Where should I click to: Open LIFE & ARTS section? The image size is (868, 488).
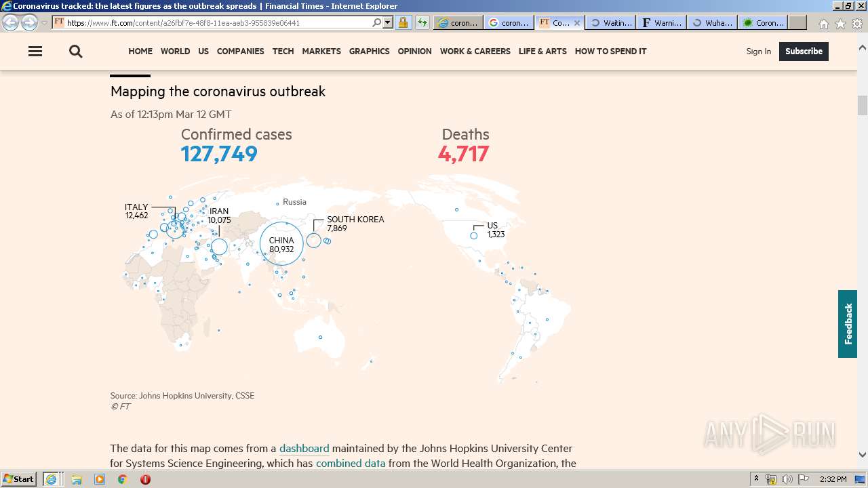click(542, 52)
